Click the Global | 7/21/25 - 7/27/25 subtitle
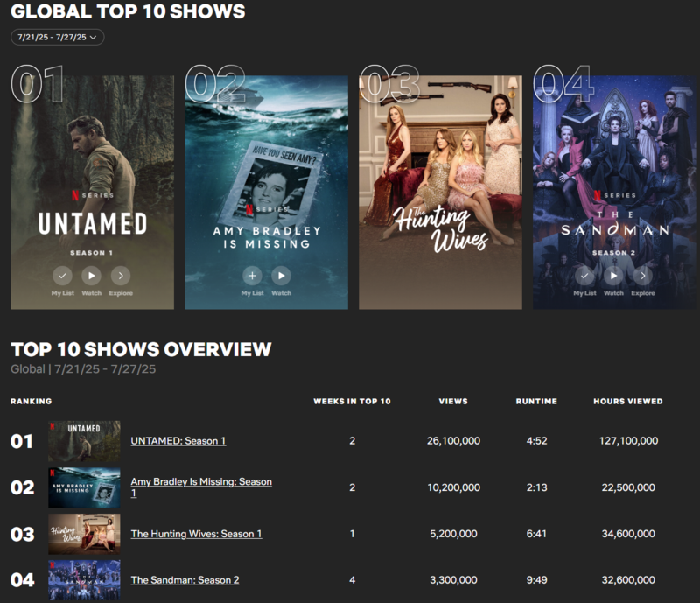The height and width of the screenshot is (603, 700). pos(83,369)
